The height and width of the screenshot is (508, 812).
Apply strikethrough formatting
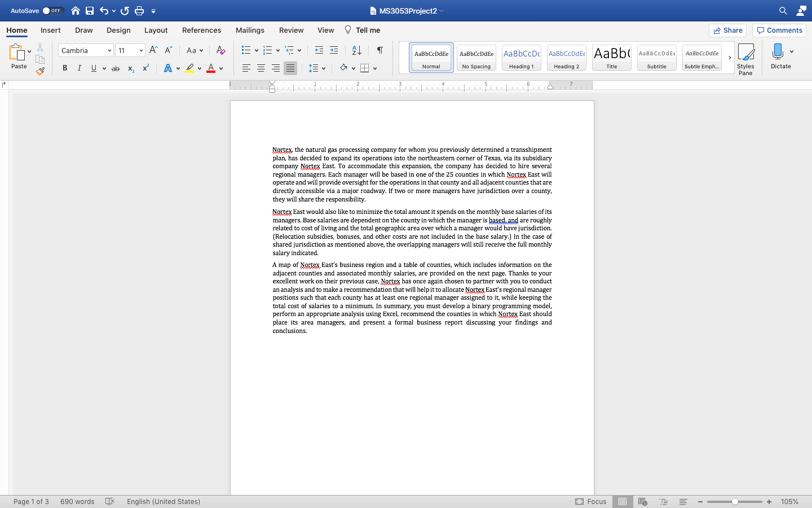116,68
